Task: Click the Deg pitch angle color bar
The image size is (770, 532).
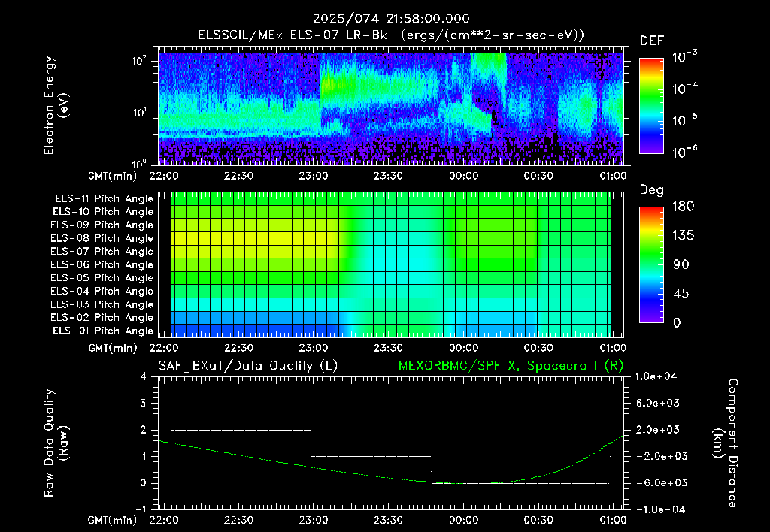Action: coord(651,264)
